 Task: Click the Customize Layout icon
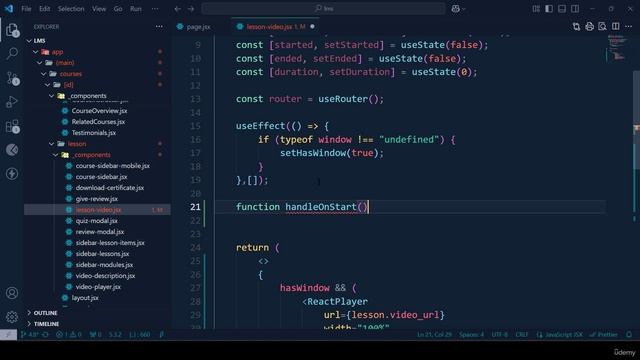pos(536,9)
